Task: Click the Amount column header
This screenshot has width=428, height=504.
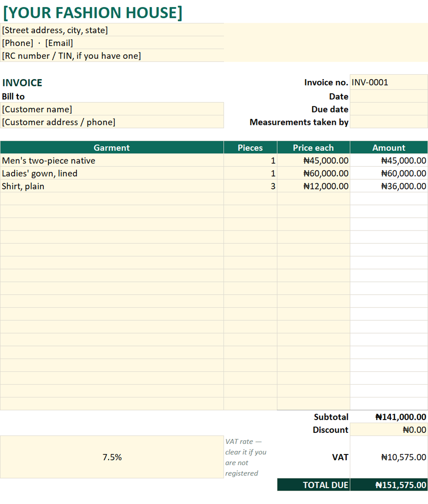Action: pyautogui.click(x=389, y=147)
